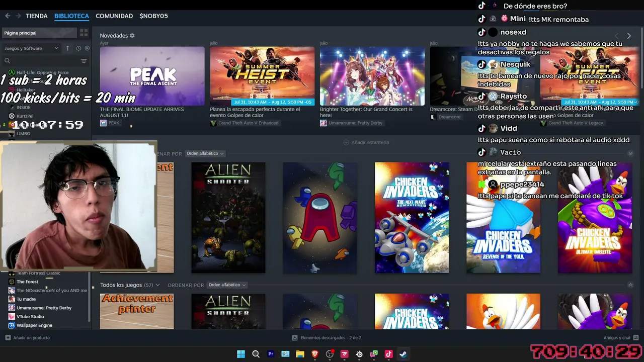Open Chicken Invaders Ultimate Omelette cover
This screenshot has height=362, width=644.
click(595, 218)
